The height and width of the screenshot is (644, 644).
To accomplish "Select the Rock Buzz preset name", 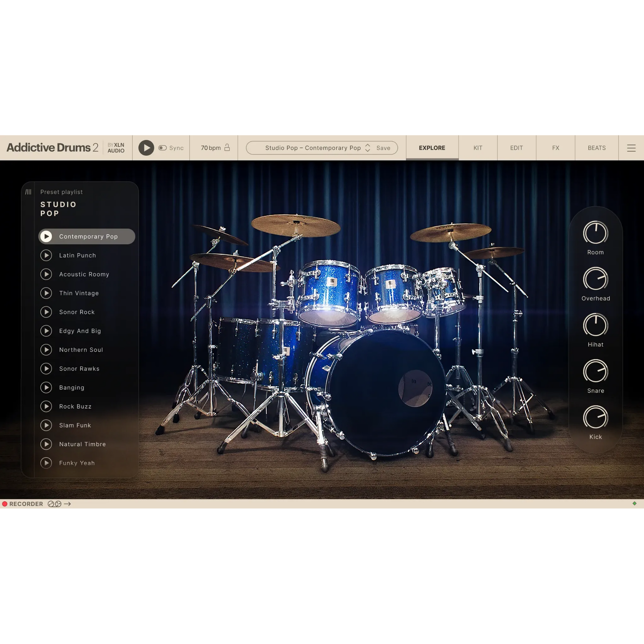I will [x=75, y=406].
